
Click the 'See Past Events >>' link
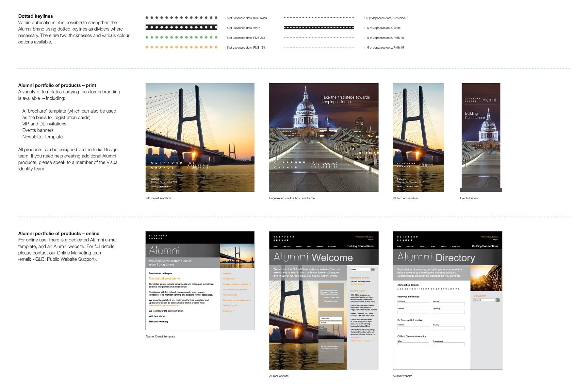357,284
